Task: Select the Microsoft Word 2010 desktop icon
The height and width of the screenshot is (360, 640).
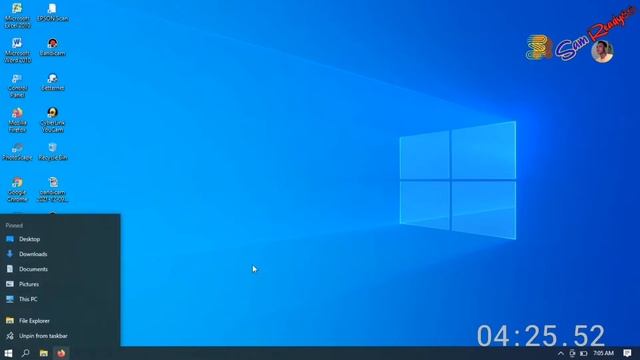Action: (17, 50)
